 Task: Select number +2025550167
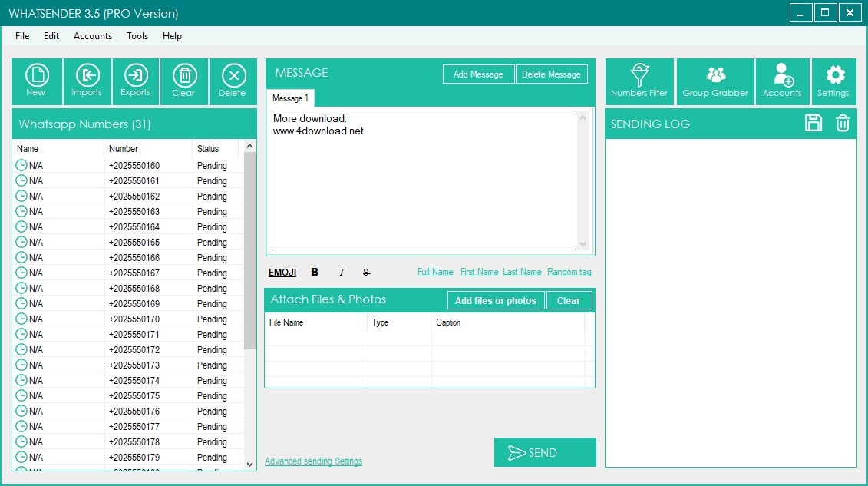[134, 273]
